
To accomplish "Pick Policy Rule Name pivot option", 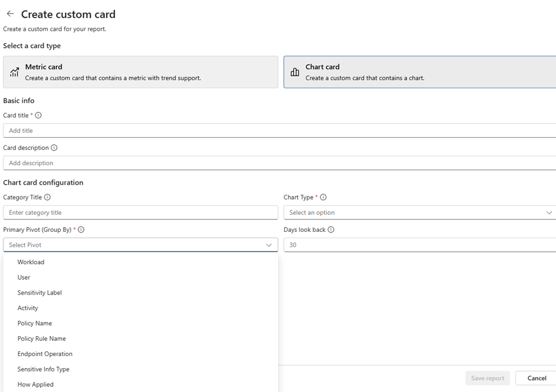I will pos(42,338).
